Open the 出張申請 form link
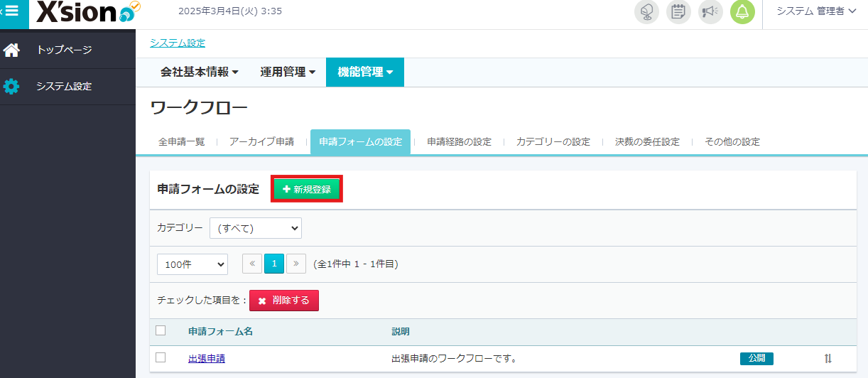 (207, 359)
